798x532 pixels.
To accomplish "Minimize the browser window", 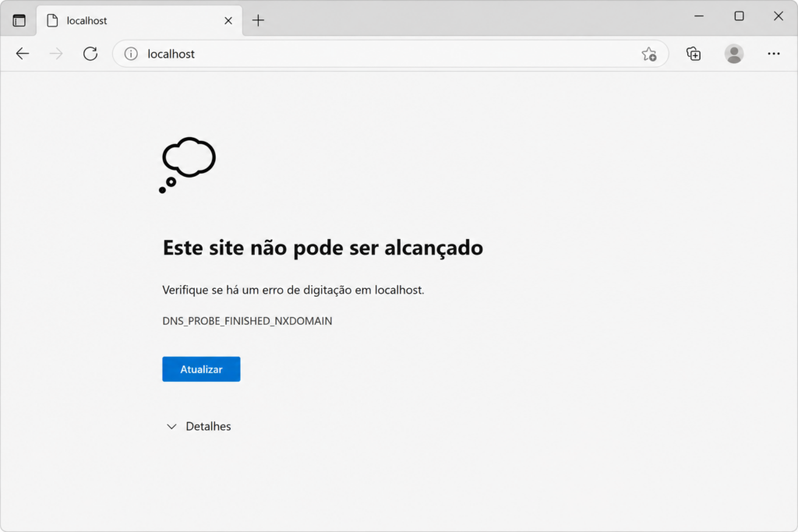I will 699,16.
